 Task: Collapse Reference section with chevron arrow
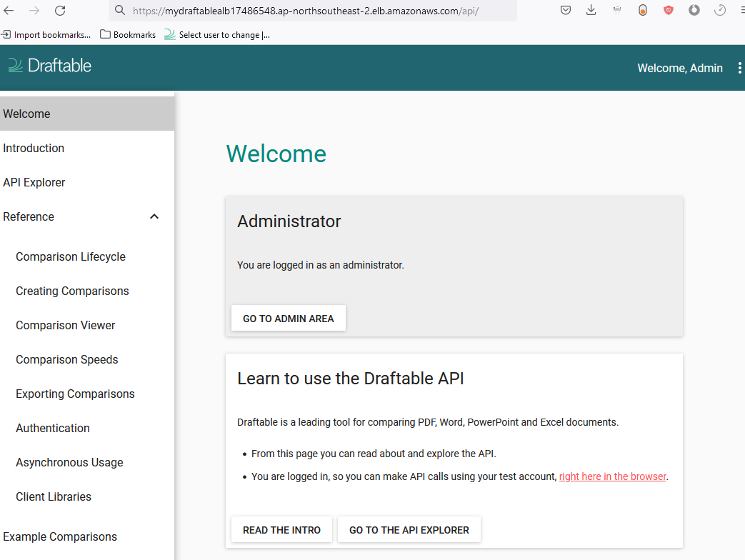coord(154,216)
